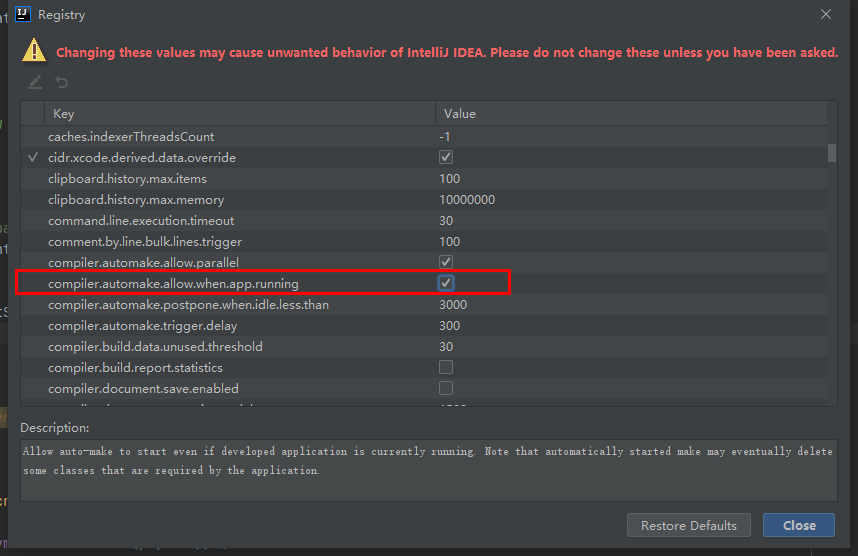
Task: Enable compiler.document.save.enabled checkbox
Action: pos(446,388)
